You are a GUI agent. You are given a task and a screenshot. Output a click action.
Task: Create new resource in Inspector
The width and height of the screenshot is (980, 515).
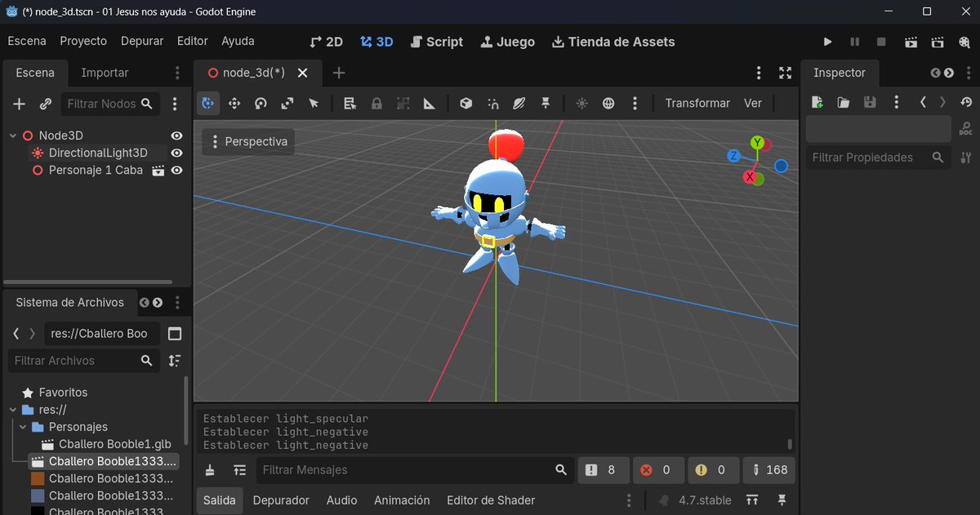pos(817,102)
